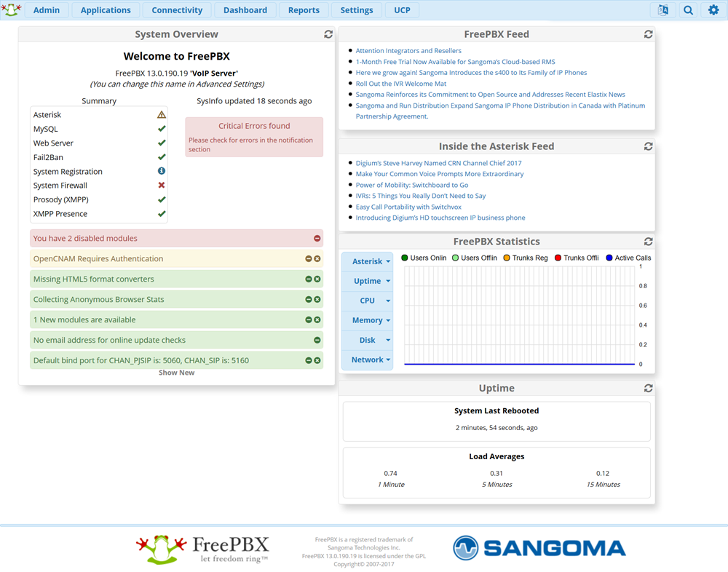Viewport: 728px width, 572px height.
Task: Open the Settings menu
Action: point(357,9)
